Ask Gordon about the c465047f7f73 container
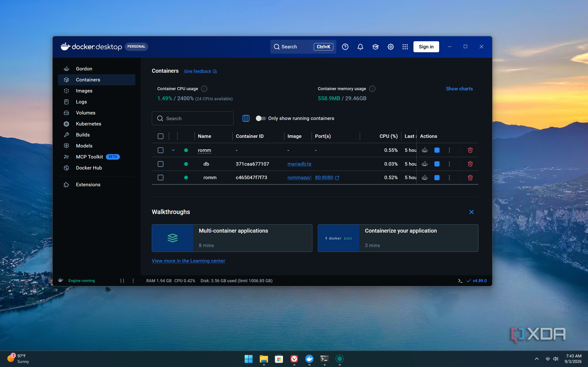This screenshot has height=367, width=588. (x=424, y=178)
